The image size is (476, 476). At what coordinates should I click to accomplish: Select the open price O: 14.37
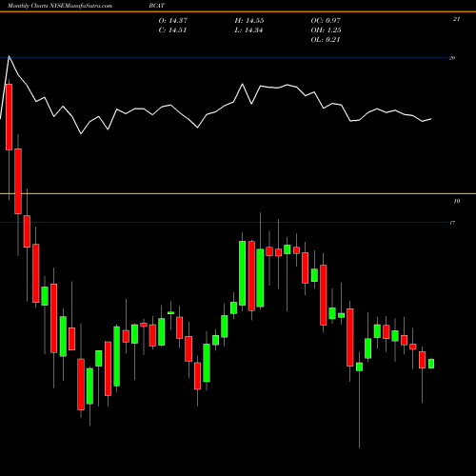(173, 21)
